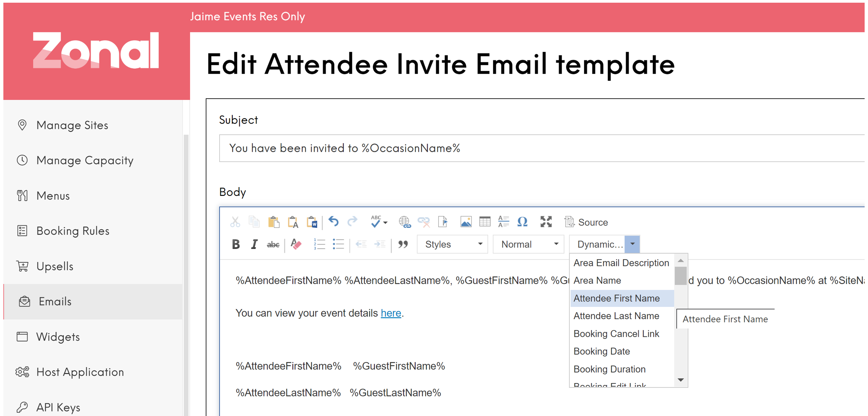Maximize the editor with the expand icon
The image size is (868, 416).
pos(546,222)
